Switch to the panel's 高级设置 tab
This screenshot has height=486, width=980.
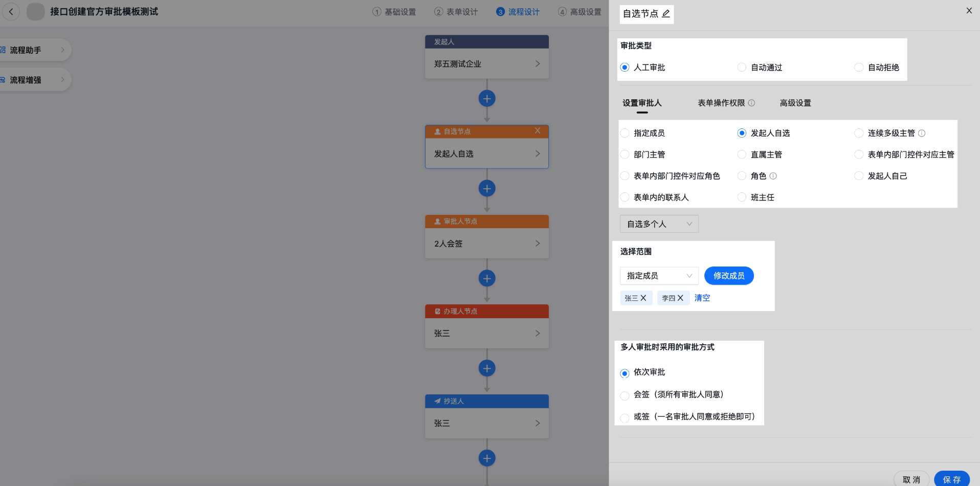point(795,103)
